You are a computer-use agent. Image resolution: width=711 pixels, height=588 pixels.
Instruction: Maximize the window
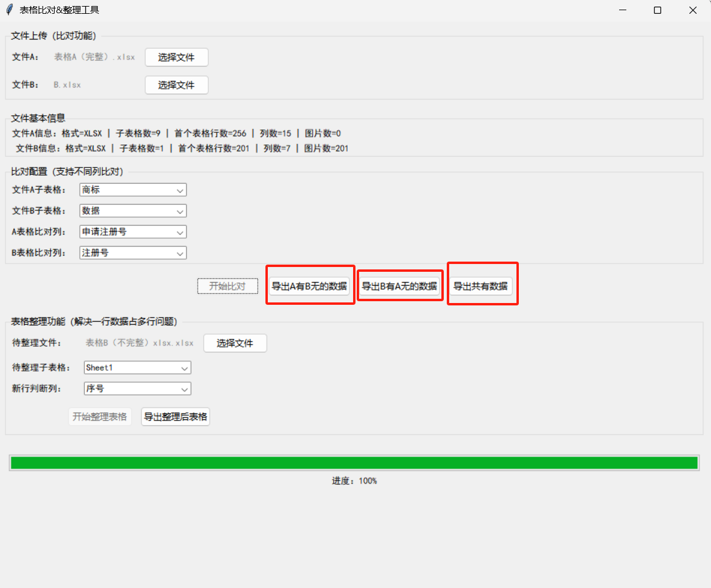click(x=658, y=10)
